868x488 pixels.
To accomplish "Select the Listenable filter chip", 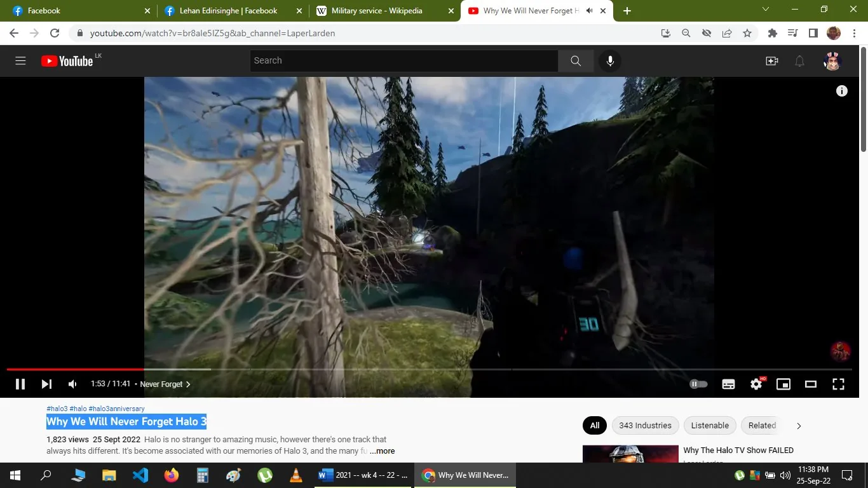I will tap(710, 425).
